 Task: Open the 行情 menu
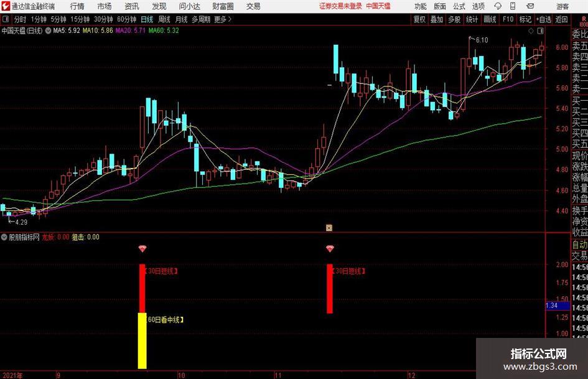pyautogui.click(x=77, y=6)
